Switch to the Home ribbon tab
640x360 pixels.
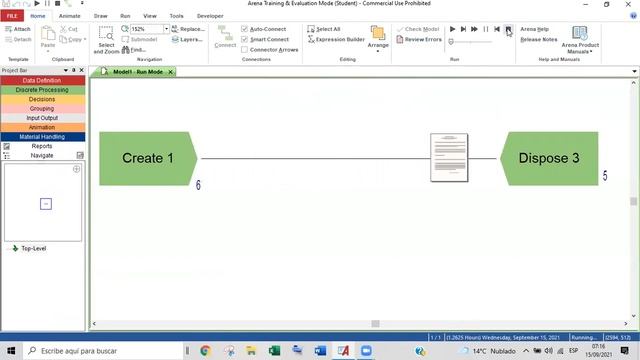click(x=38, y=16)
